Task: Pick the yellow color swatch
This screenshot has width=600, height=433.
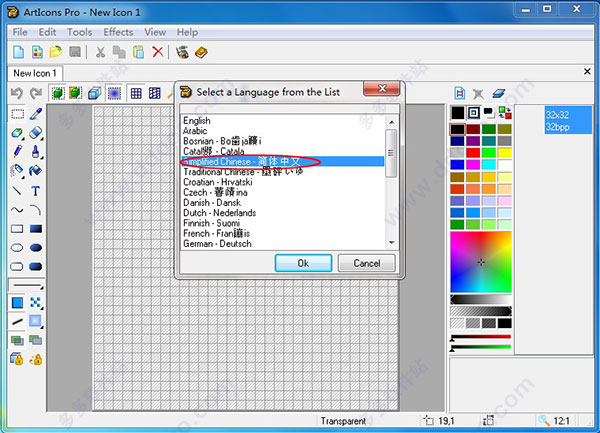Action: 504,153
